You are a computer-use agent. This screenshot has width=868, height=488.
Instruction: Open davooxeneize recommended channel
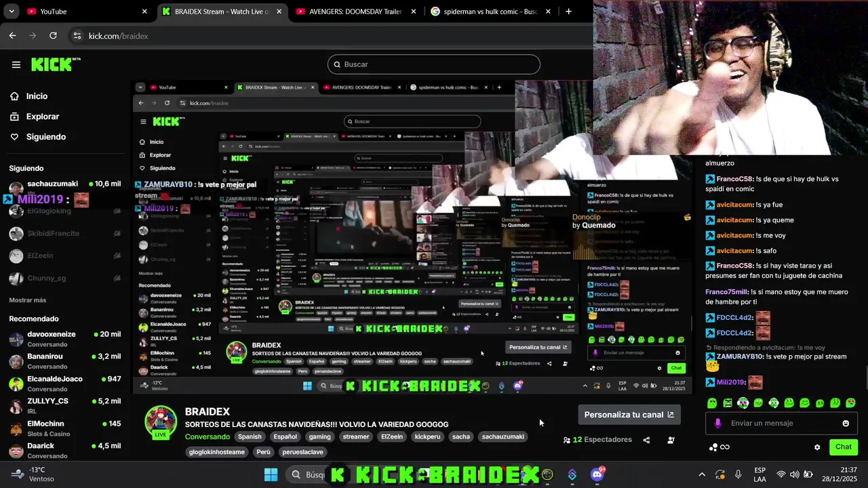click(65, 339)
